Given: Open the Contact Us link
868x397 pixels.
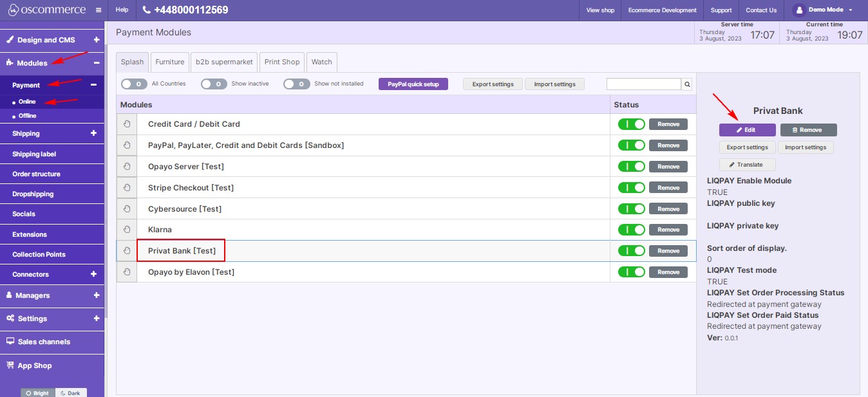Looking at the screenshot, I should [x=761, y=10].
